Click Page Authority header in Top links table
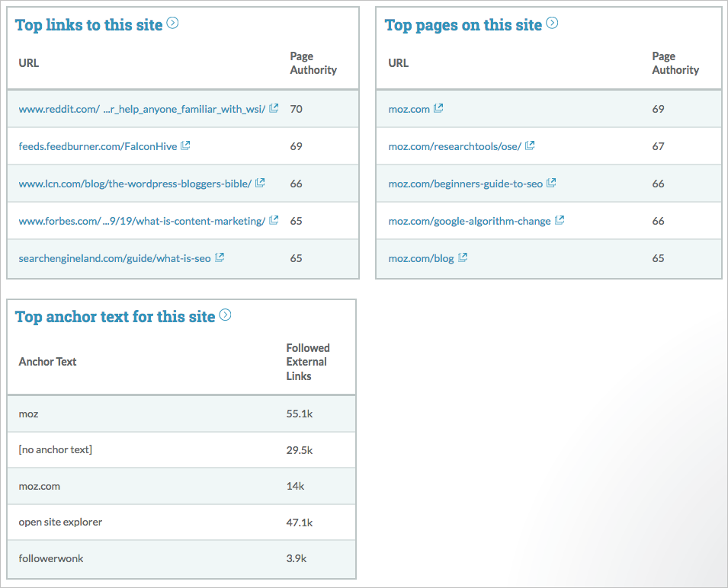Viewport: 728px width, 588px height. (x=313, y=63)
